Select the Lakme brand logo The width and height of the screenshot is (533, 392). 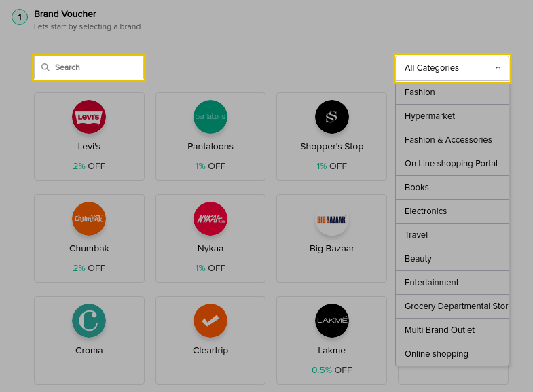tap(331, 321)
